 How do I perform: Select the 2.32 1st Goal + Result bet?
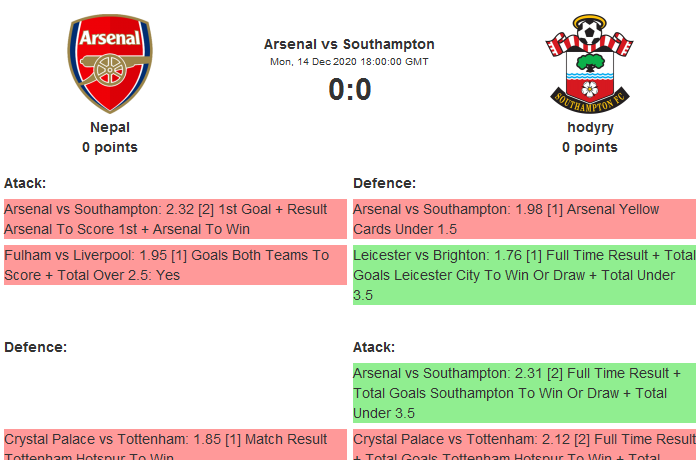pos(175,219)
